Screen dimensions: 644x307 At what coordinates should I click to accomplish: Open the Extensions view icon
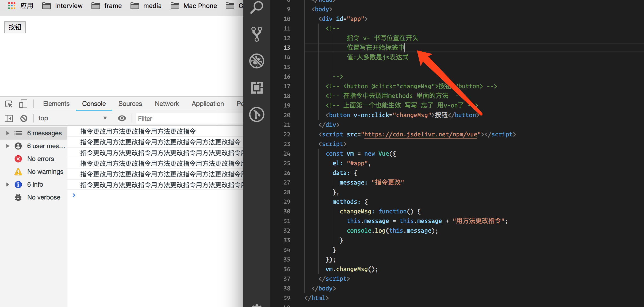click(257, 88)
